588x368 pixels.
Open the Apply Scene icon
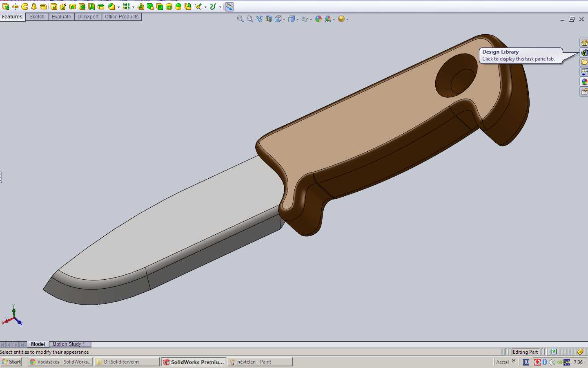(x=328, y=19)
